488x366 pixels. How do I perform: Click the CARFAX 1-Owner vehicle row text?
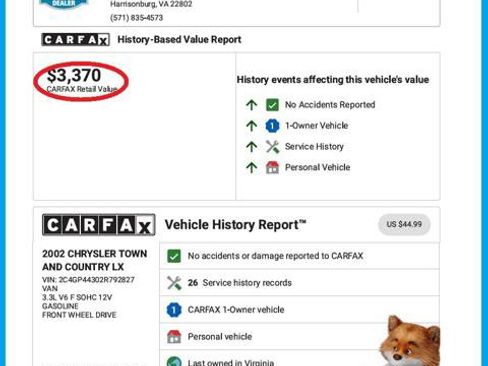pyautogui.click(x=236, y=310)
